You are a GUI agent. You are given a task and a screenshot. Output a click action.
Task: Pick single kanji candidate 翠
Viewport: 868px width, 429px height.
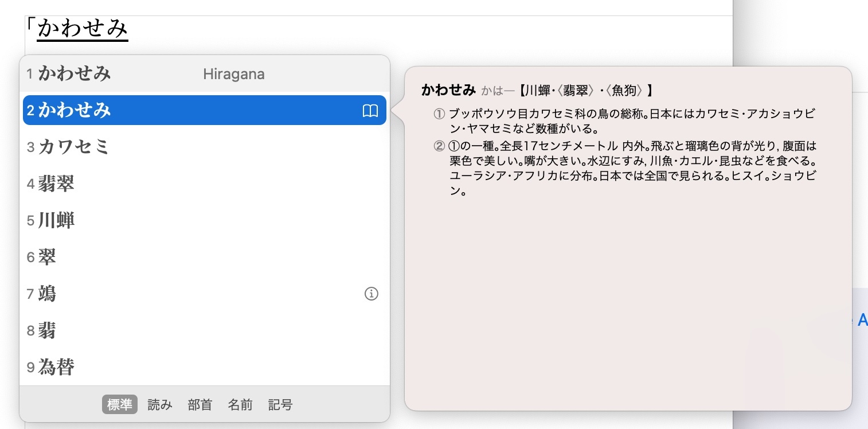click(47, 258)
